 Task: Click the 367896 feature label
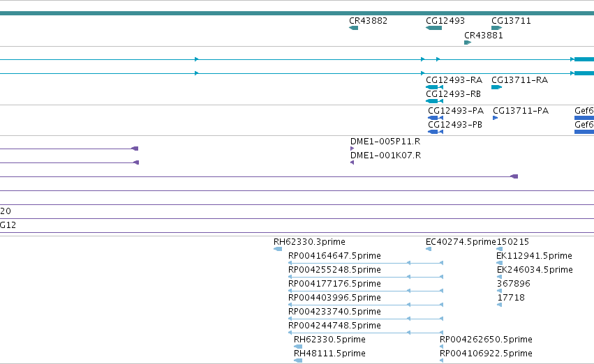pos(513,283)
